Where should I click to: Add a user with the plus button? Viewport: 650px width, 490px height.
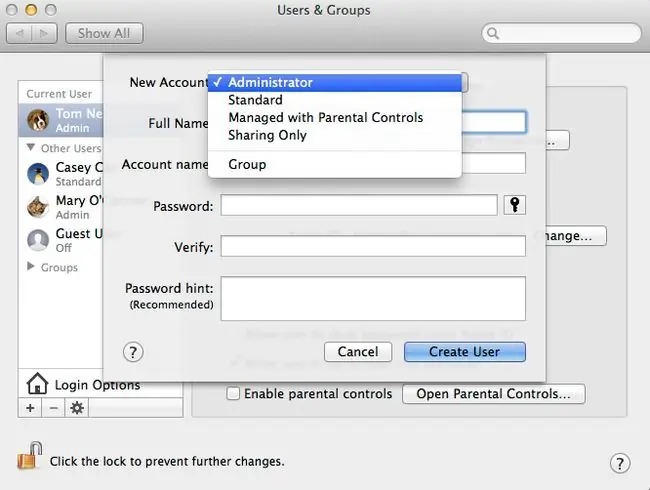30,408
